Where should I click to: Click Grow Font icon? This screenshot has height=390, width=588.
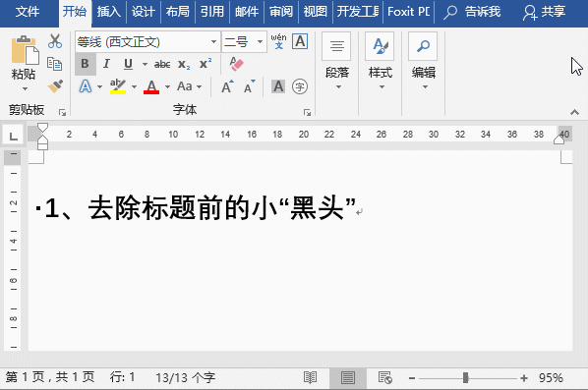pos(227,86)
